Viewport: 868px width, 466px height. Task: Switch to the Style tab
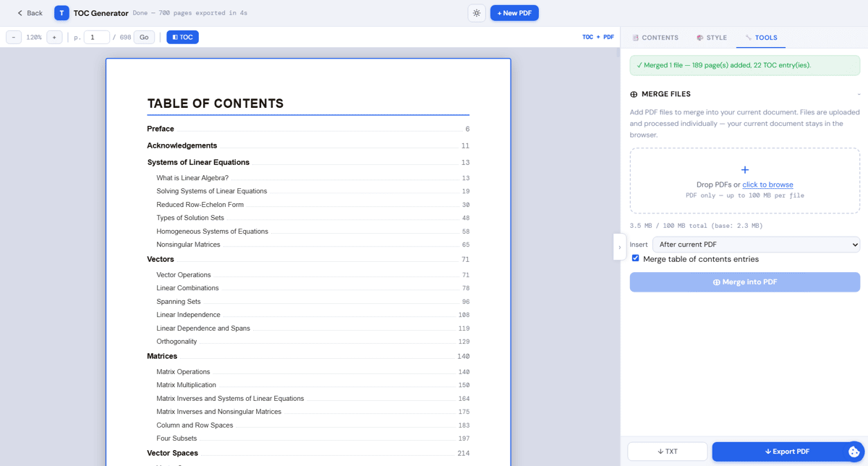(x=712, y=38)
